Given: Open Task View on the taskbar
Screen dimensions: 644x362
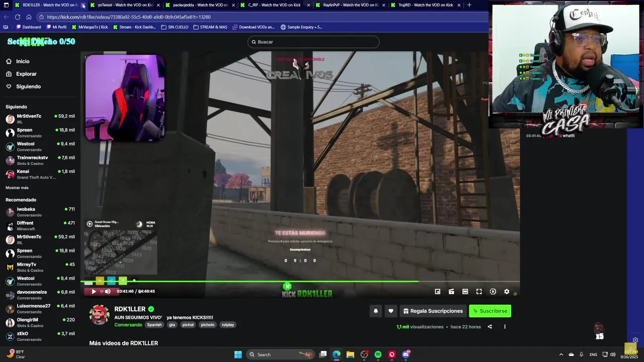Looking at the screenshot, I should (323, 354).
